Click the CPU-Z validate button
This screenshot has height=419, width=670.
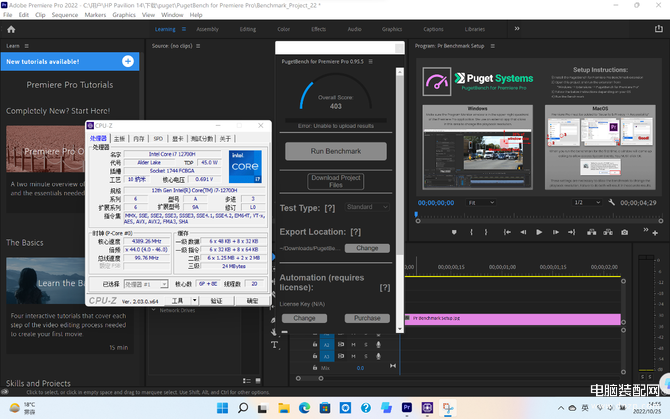(x=217, y=301)
